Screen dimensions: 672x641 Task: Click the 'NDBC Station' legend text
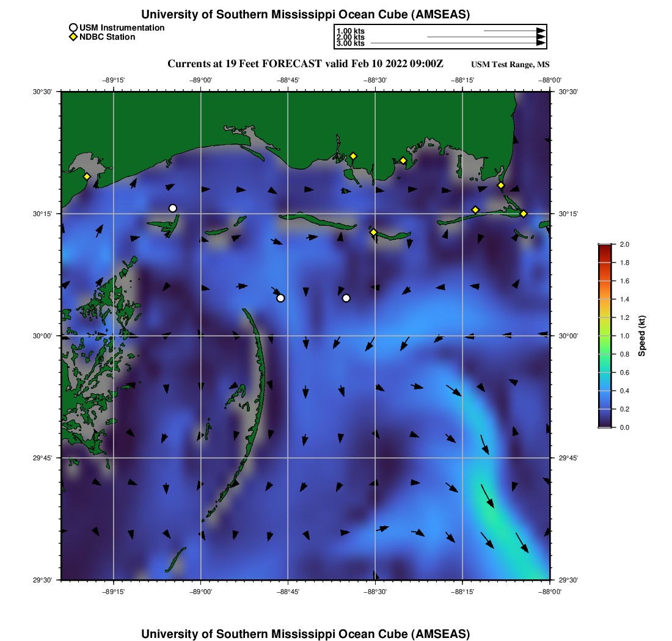(x=107, y=37)
